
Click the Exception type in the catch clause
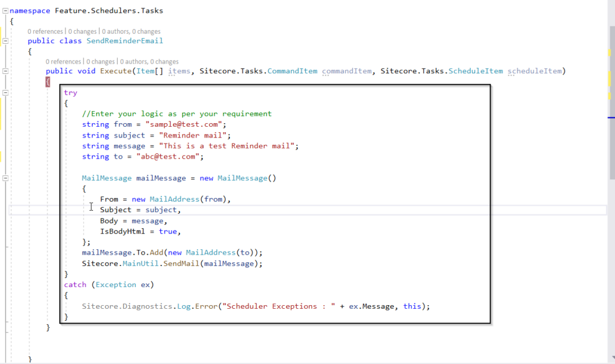click(x=115, y=284)
